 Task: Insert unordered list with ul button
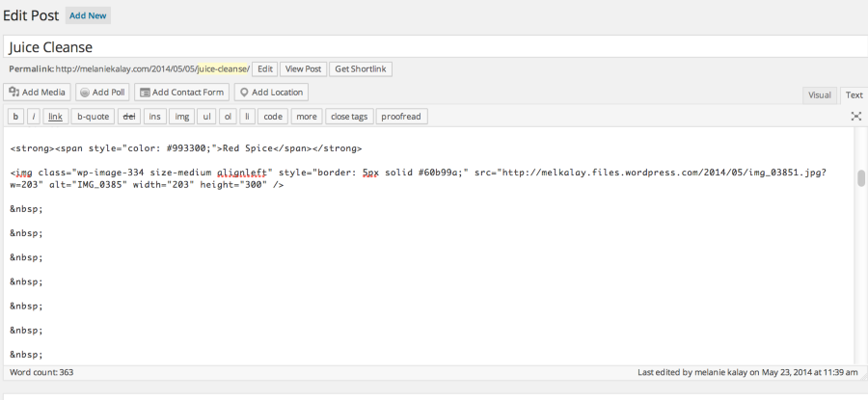(x=206, y=117)
